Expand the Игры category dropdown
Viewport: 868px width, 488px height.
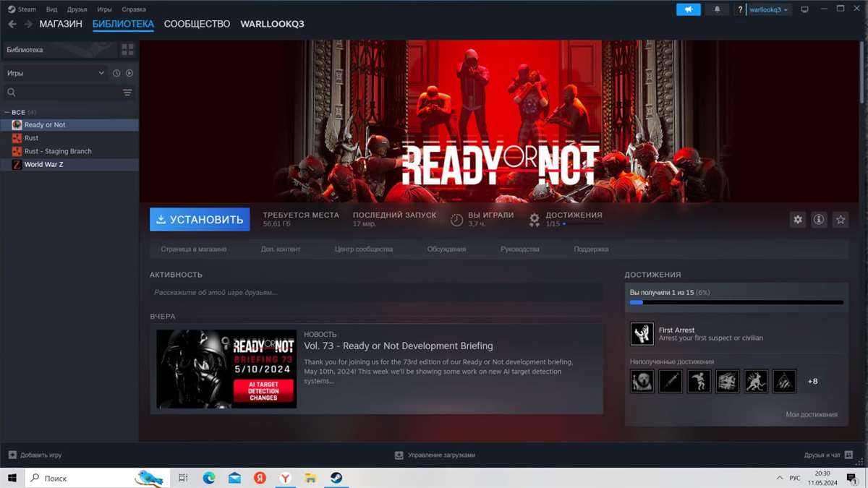[101, 73]
